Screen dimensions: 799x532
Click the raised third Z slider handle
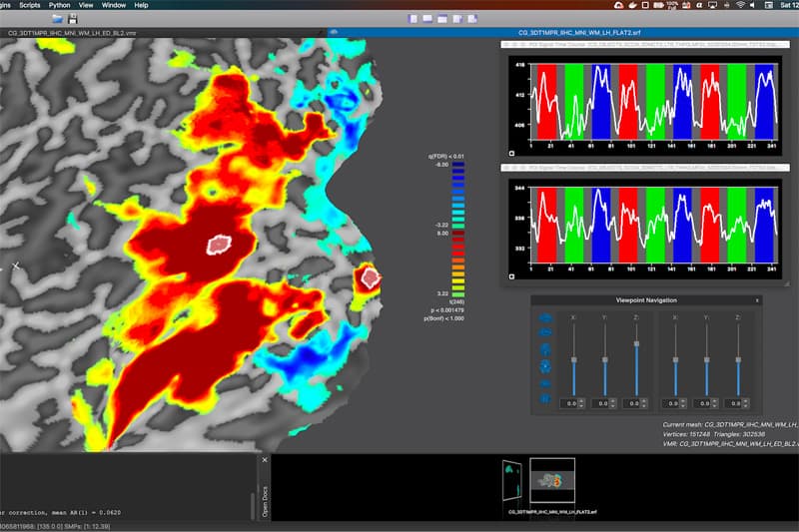click(x=636, y=344)
